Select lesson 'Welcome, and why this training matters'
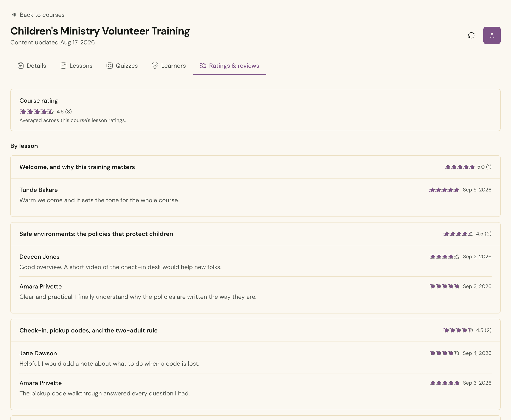This screenshot has height=420, width=511. tap(77, 167)
